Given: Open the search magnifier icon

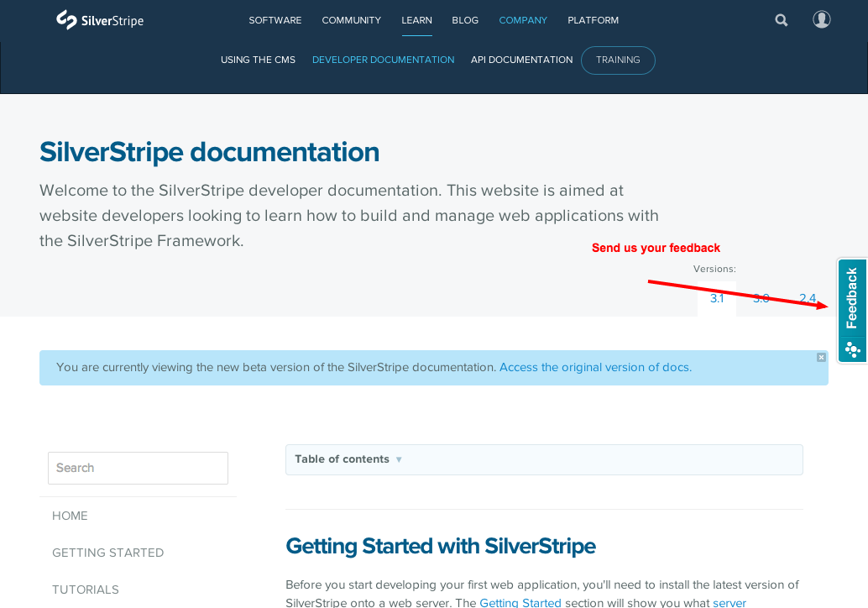Looking at the screenshot, I should [781, 20].
